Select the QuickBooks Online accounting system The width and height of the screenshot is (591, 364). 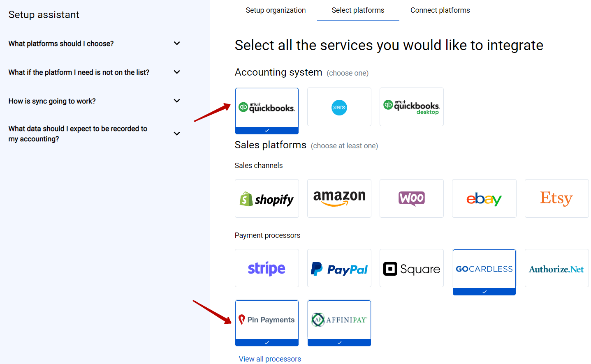(x=267, y=107)
